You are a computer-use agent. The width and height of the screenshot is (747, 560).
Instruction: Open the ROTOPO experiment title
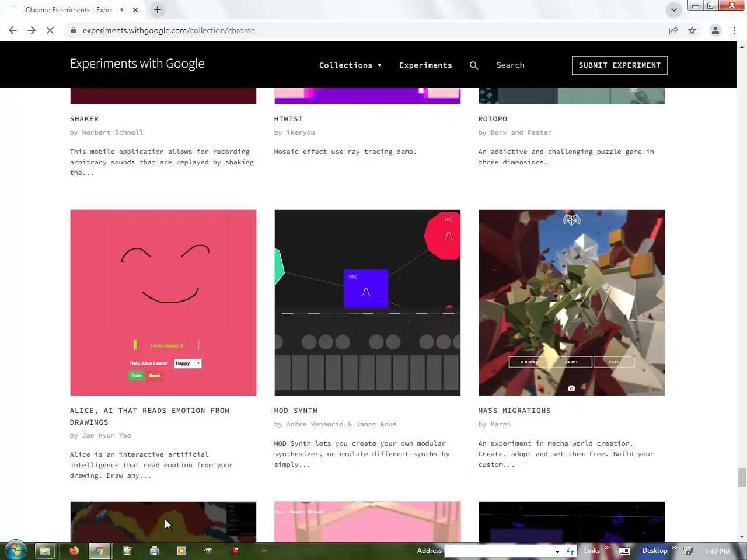tap(493, 119)
